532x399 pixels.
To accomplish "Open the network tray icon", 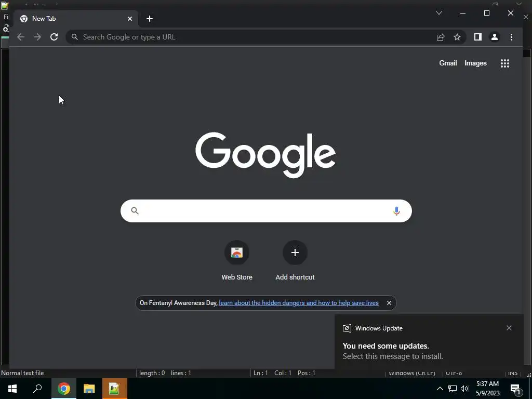I will pyautogui.click(x=453, y=389).
